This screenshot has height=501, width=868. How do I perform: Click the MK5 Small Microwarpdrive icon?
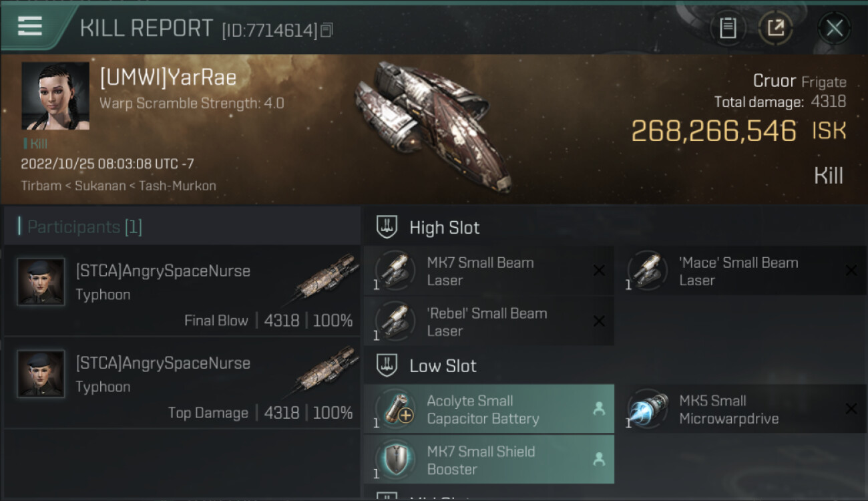tap(648, 409)
